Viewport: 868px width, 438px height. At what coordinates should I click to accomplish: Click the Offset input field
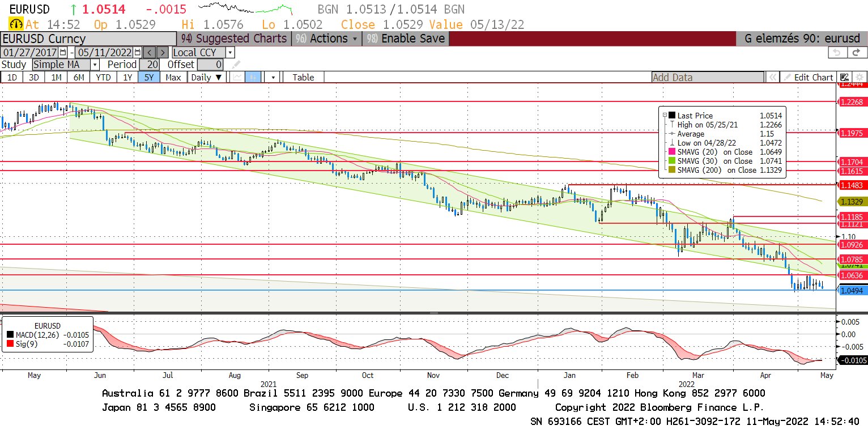(x=210, y=65)
